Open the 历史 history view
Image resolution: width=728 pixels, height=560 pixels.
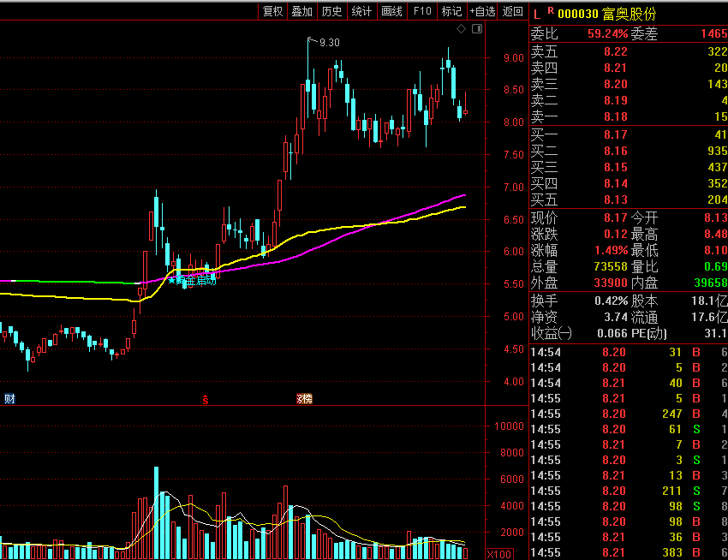pyautogui.click(x=331, y=12)
